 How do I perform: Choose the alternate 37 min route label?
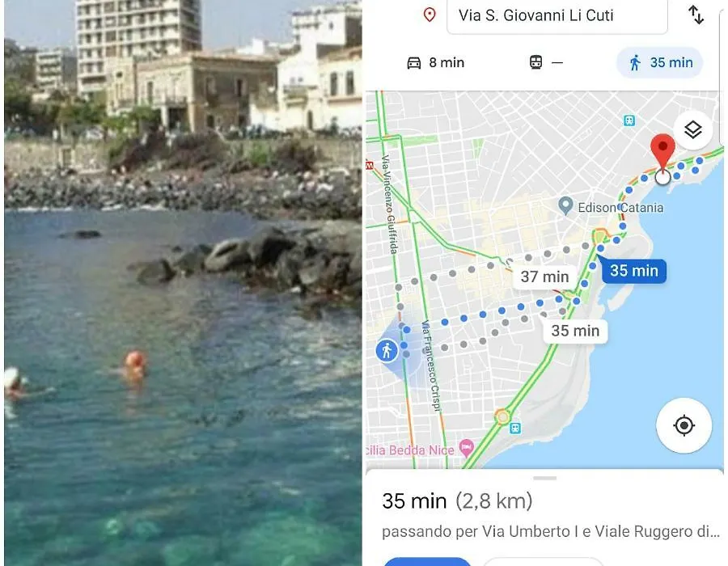coord(544,277)
